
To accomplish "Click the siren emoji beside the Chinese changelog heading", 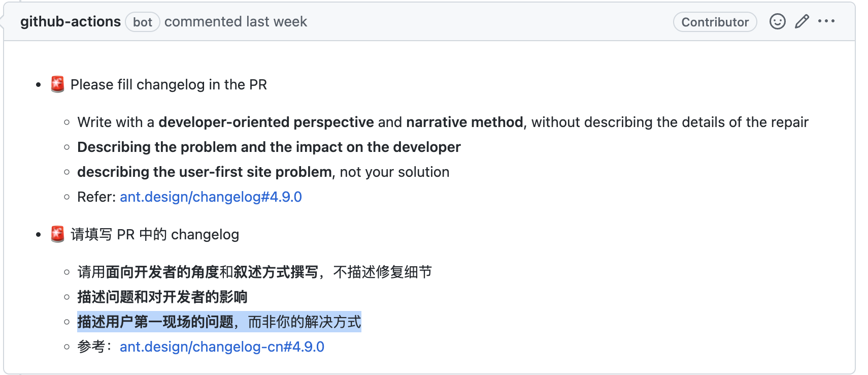I will (x=59, y=234).
